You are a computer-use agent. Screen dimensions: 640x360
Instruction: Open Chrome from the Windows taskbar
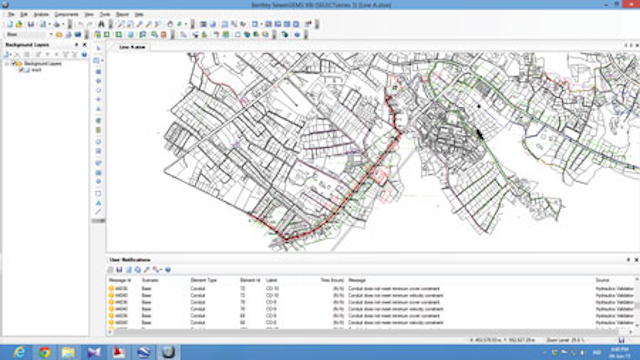[44, 352]
